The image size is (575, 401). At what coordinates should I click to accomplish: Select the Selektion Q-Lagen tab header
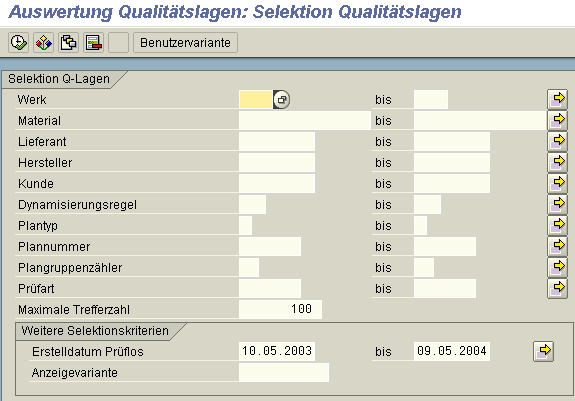[x=59, y=79]
